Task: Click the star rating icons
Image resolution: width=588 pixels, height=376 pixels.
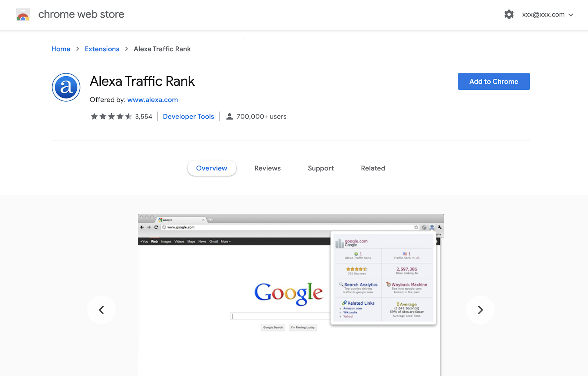Action: tap(111, 117)
